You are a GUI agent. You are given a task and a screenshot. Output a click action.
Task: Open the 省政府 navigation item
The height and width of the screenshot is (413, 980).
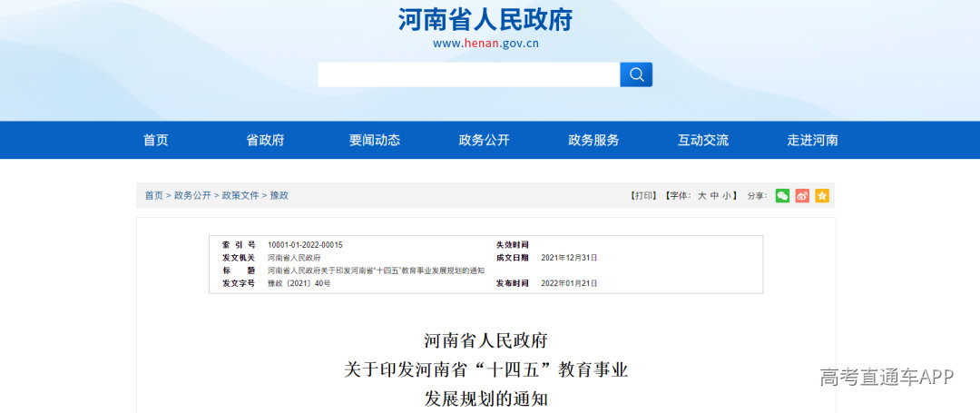[265, 140]
